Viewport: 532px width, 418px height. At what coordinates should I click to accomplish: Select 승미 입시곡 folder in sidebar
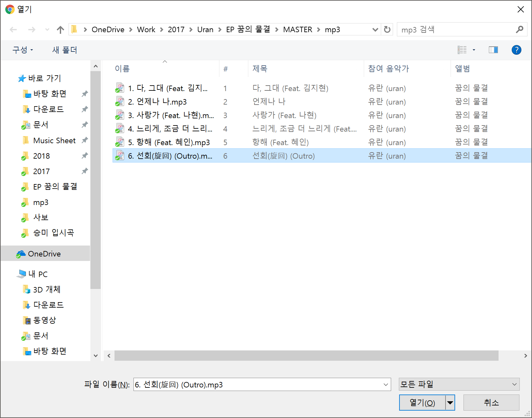54,233
